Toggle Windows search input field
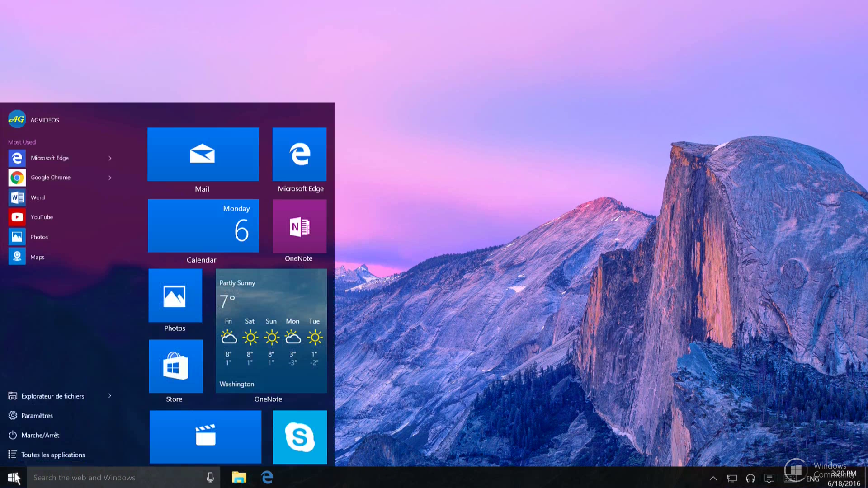The height and width of the screenshot is (488, 868). point(117,477)
